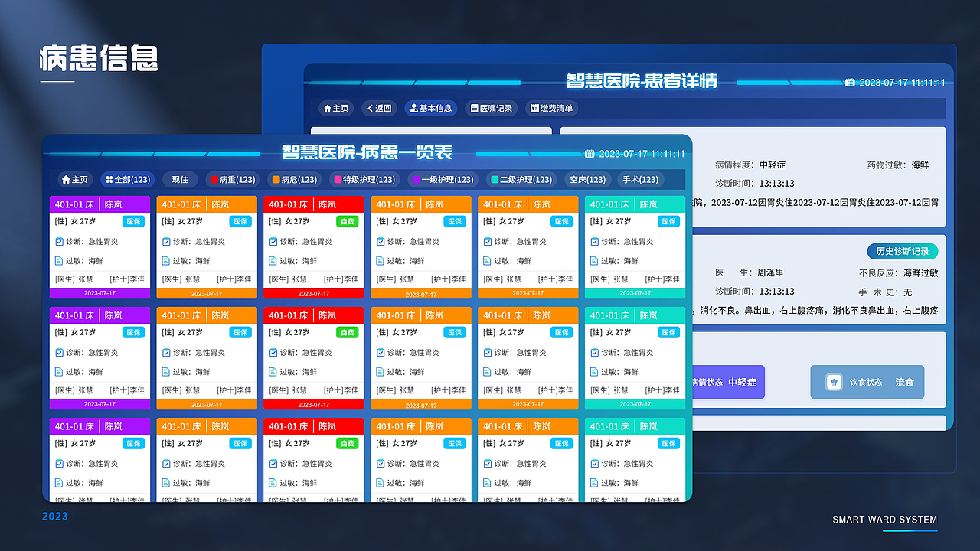Switch to the 基本信息 tab
The image size is (980, 551).
430,108
